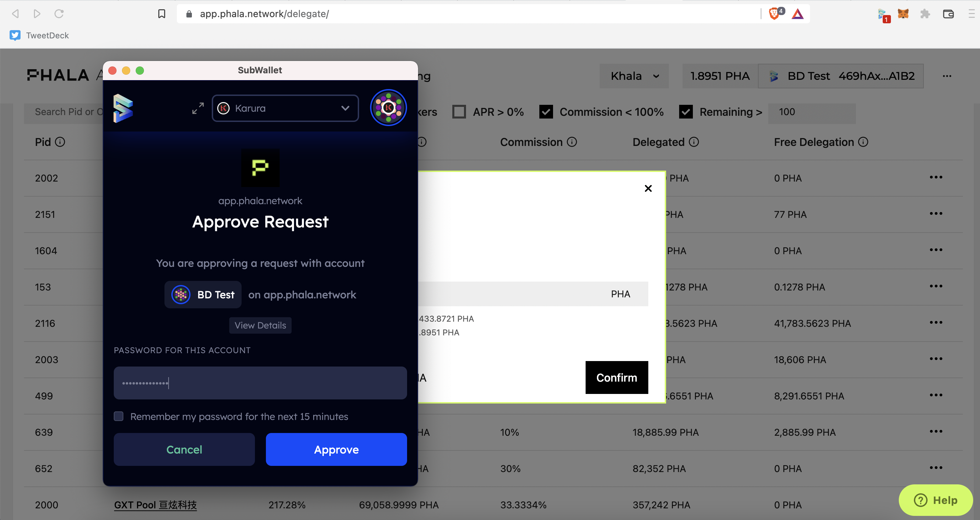Click the 1.8951 PHA balance display
The width and height of the screenshot is (980, 520).
(x=720, y=76)
